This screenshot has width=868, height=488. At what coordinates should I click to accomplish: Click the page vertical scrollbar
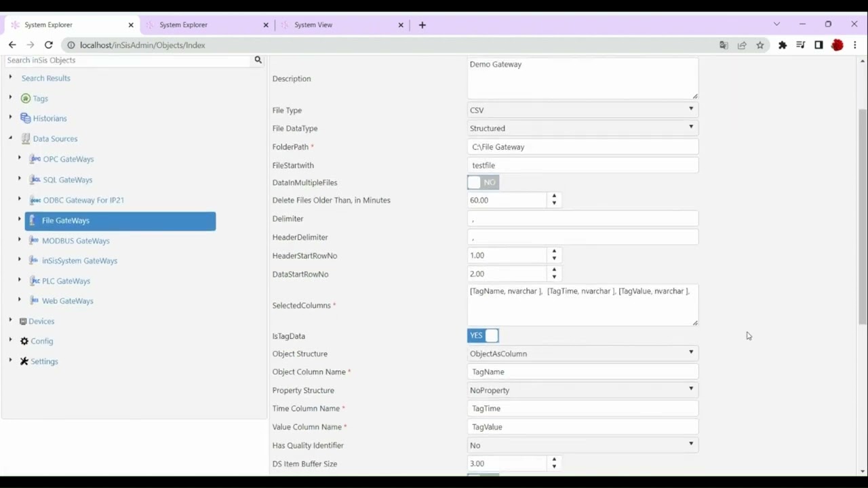[863, 217]
